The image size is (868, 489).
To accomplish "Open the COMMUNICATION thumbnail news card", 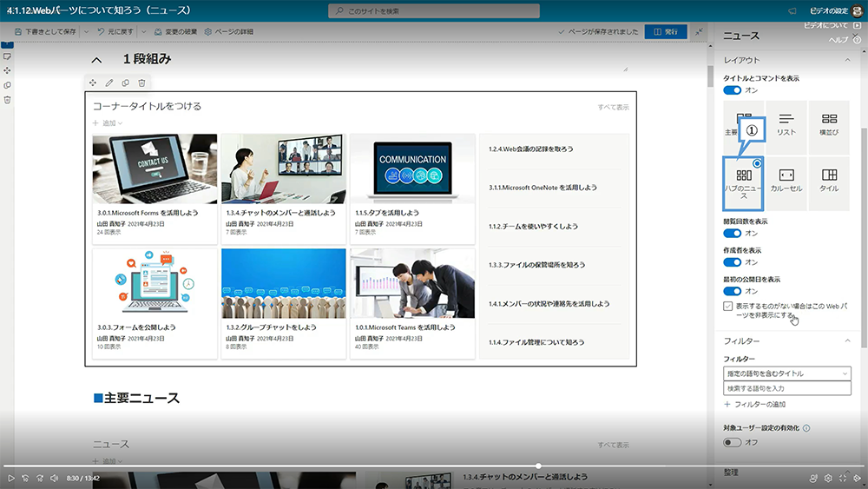I will (x=412, y=188).
